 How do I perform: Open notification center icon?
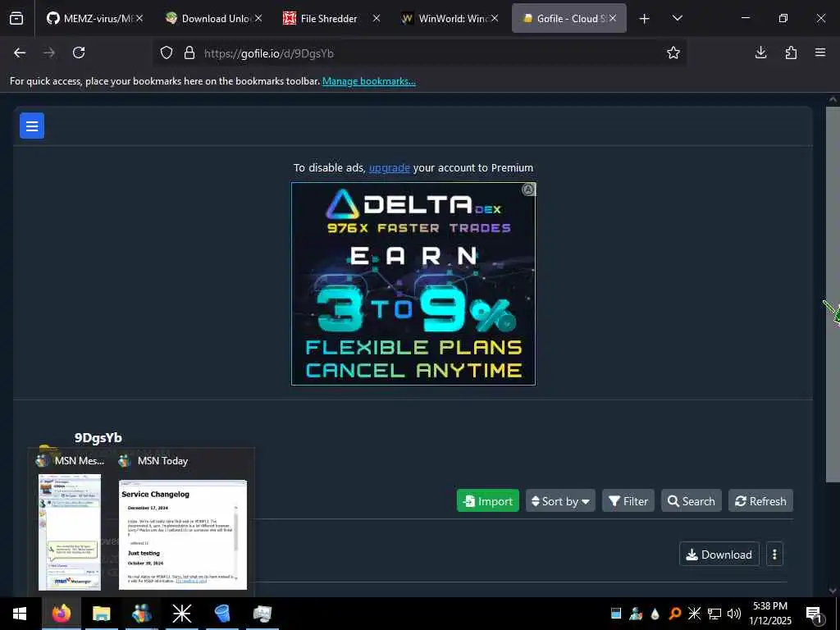tap(815, 614)
